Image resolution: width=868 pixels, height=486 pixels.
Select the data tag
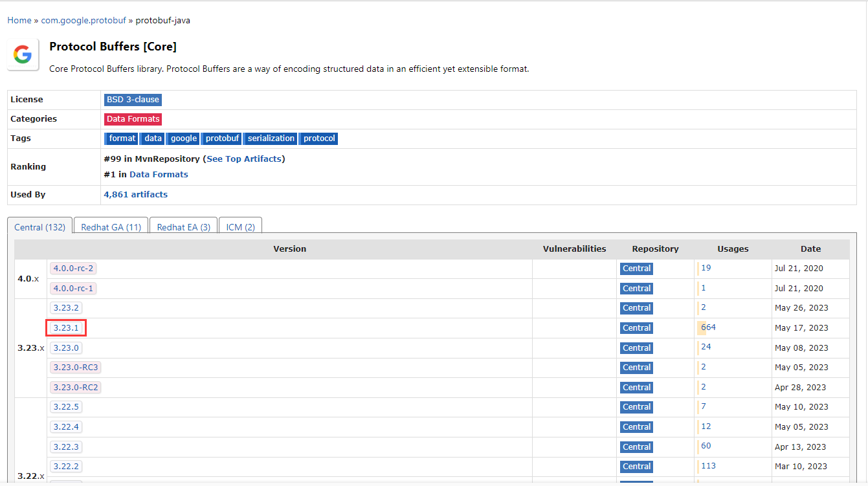click(153, 138)
